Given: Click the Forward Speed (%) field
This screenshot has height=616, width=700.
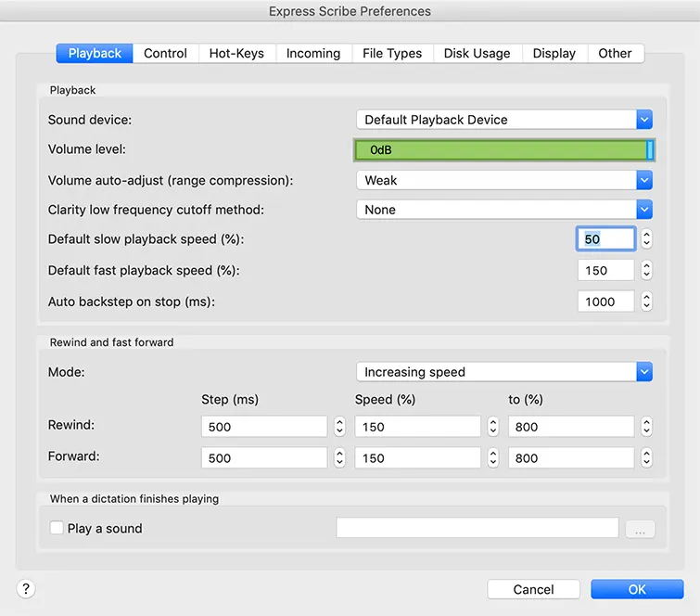Looking at the screenshot, I should [x=417, y=458].
